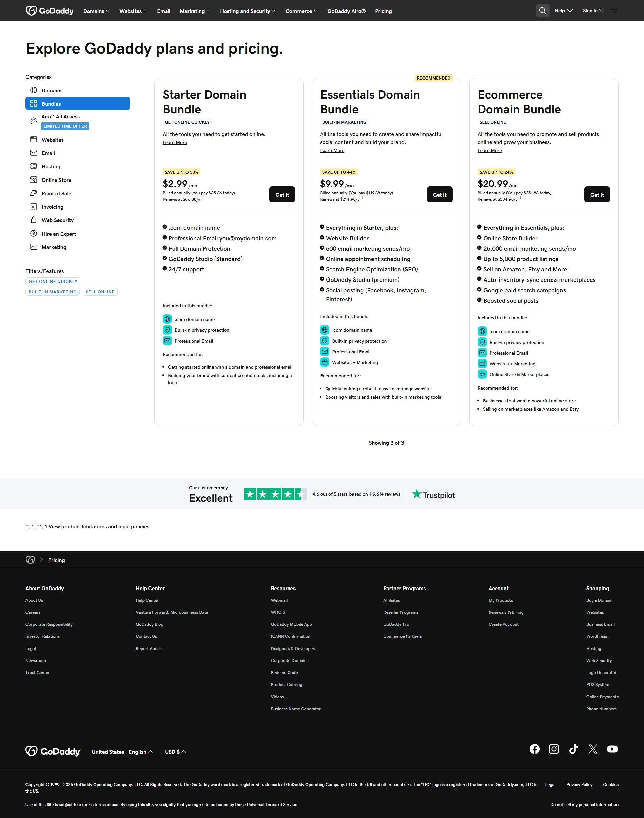This screenshot has height=818, width=644.
Task: Click the Bundles grid icon in sidebar
Action: [34, 103]
